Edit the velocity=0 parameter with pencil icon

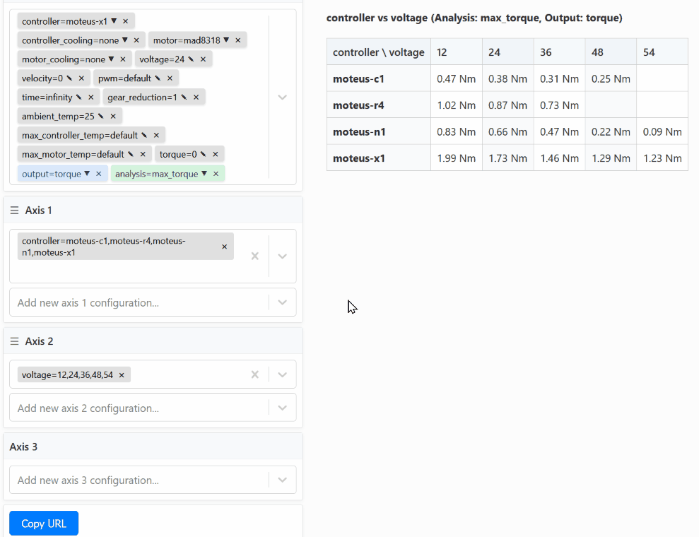click(69, 78)
